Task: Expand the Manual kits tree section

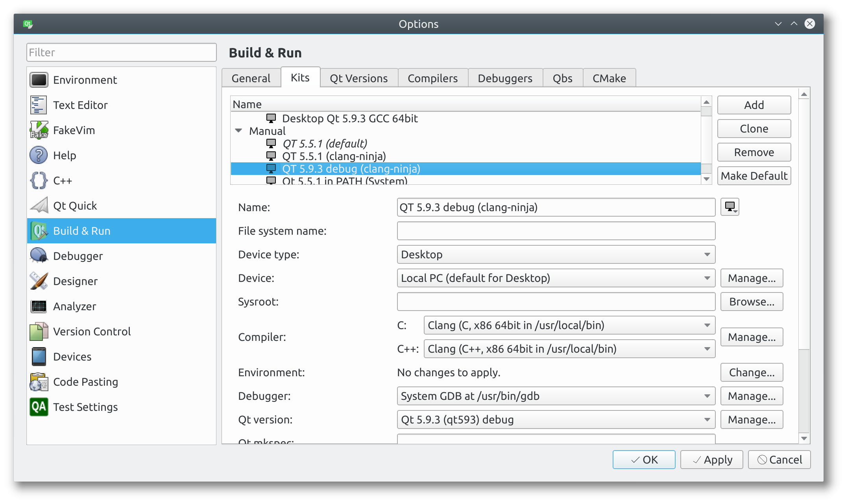Action: click(239, 130)
